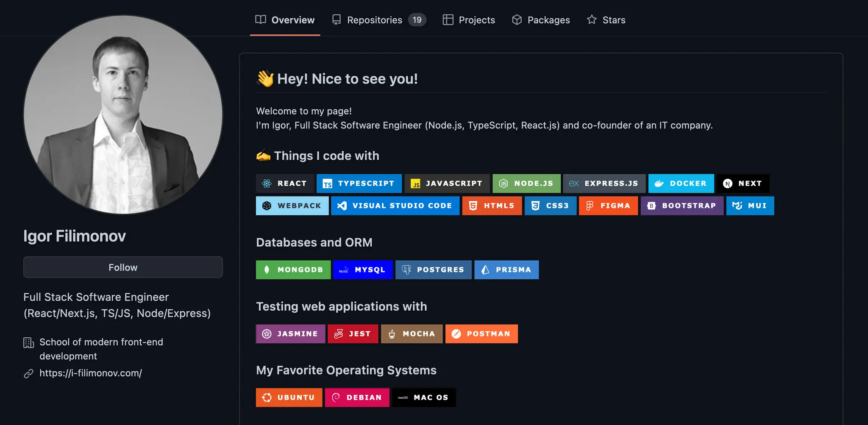Screen dimensions: 868x425
Task: Click the MUI badge
Action: point(750,206)
